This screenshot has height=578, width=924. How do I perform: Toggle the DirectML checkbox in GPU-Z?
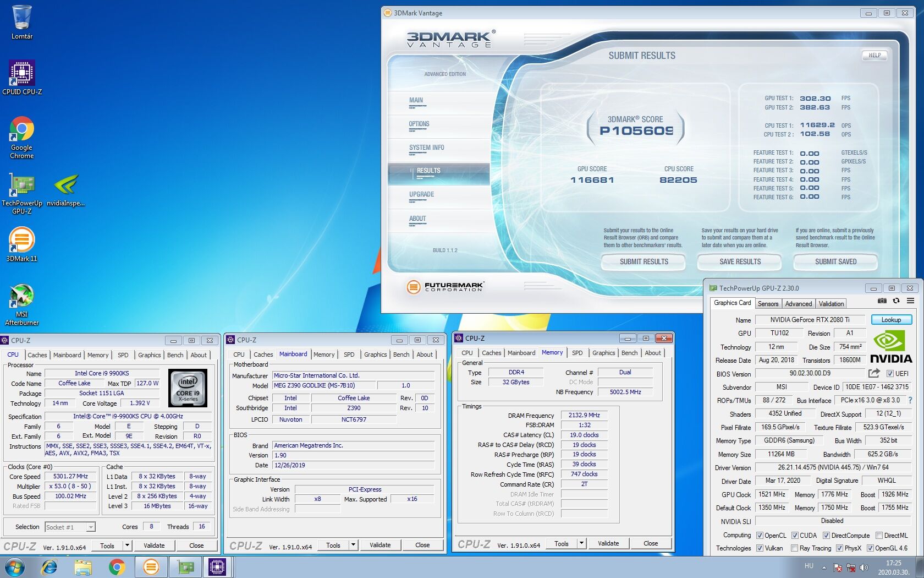pyautogui.click(x=879, y=536)
